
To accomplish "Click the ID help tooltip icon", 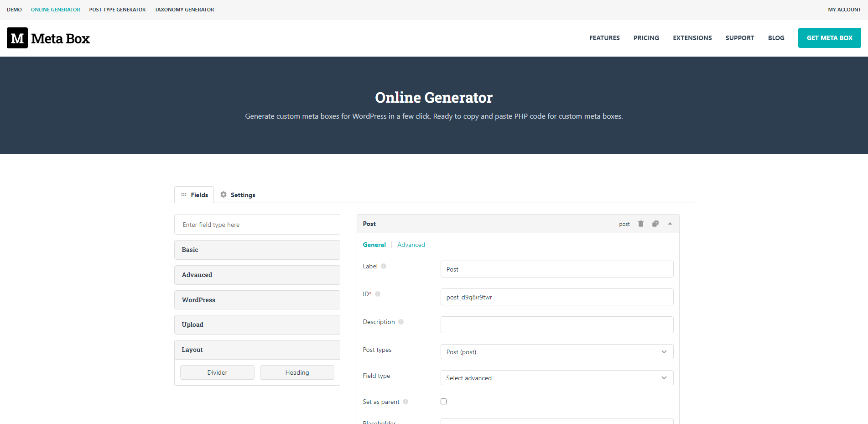I will pyautogui.click(x=378, y=294).
